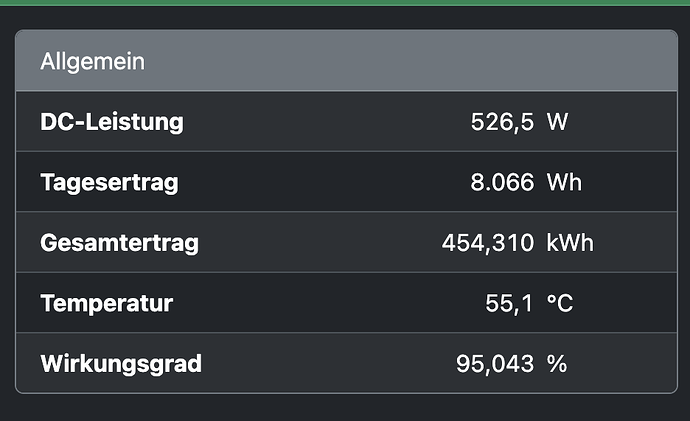Click the Allgemein panel header
The height and width of the screenshot is (421, 690).
(346, 61)
